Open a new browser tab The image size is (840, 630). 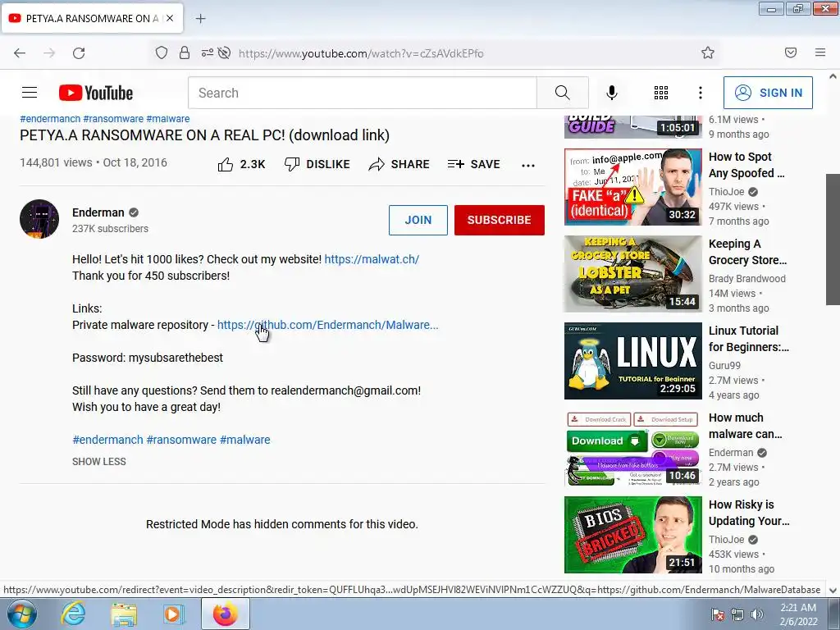(200, 19)
